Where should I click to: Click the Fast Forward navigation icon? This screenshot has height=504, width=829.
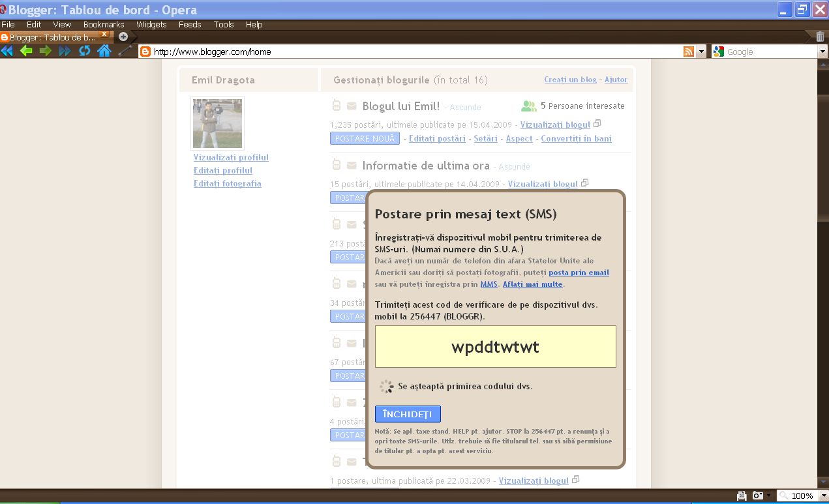click(65, 51)
